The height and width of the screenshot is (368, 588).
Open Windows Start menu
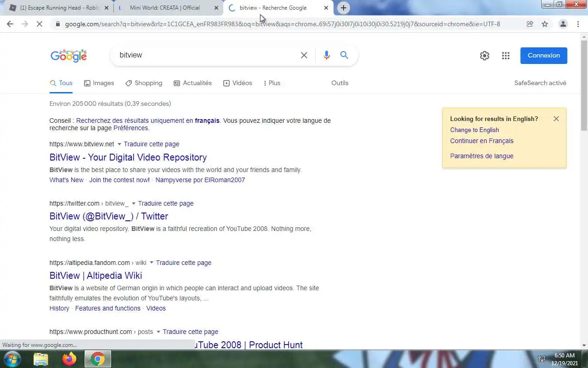click(x=12, y=359)
